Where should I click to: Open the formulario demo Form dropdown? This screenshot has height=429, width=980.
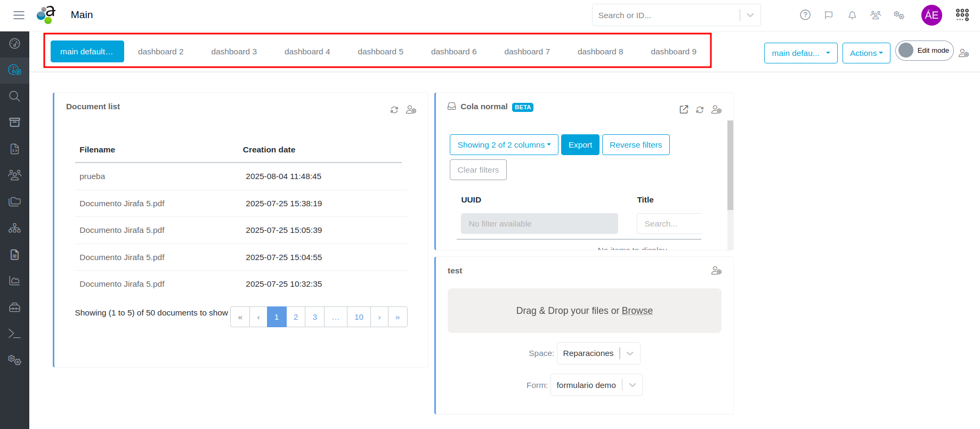(632, 385)
